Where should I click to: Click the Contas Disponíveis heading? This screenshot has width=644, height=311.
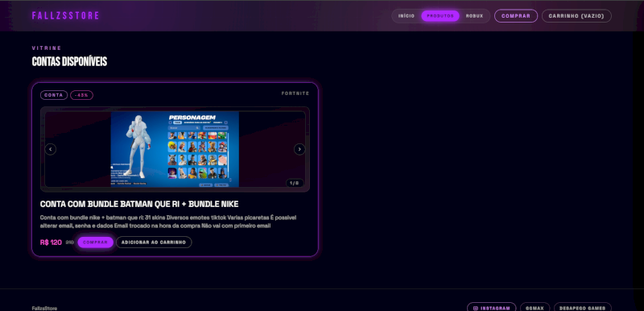click(69, 62)
